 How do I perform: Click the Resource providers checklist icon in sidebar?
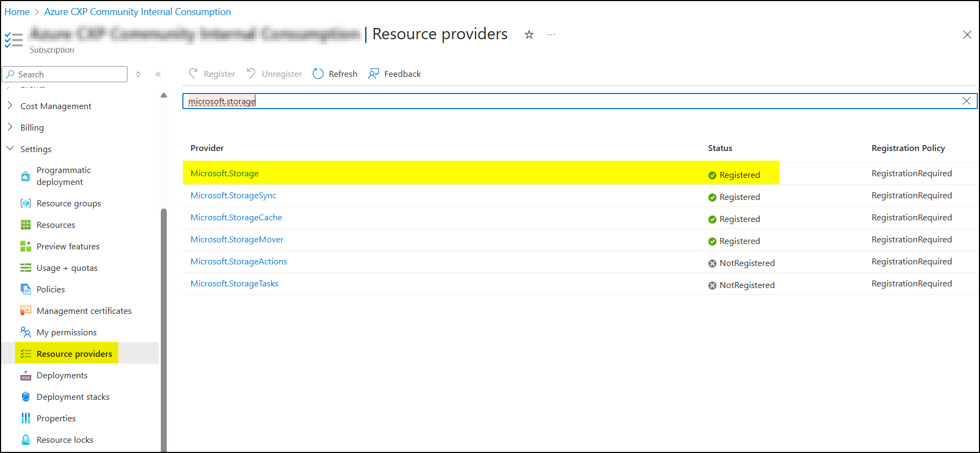(25, 354)
